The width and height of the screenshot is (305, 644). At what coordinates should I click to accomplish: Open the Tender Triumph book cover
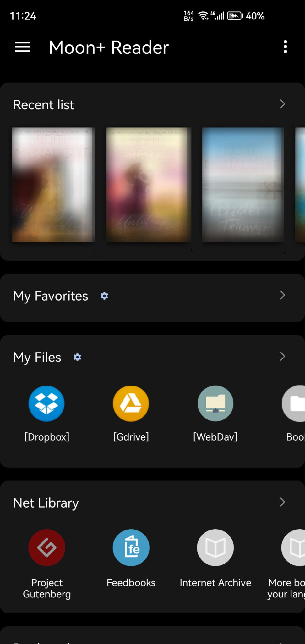point(243,184)
